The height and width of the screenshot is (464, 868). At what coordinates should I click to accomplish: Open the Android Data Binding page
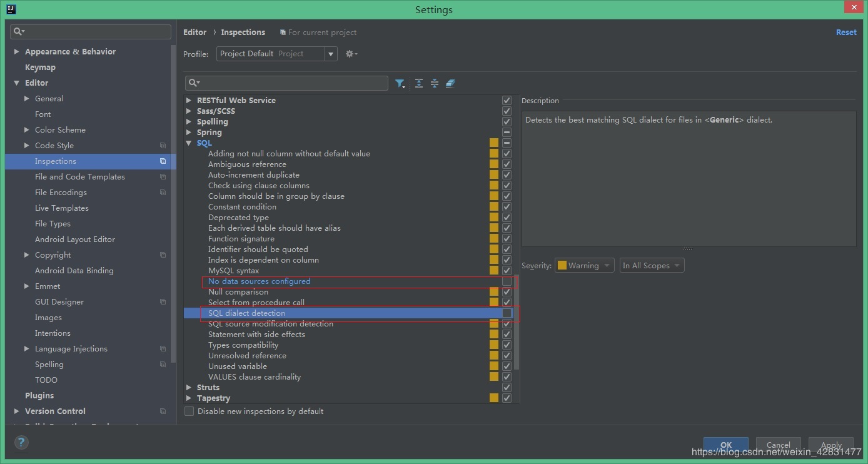(74, 271)
